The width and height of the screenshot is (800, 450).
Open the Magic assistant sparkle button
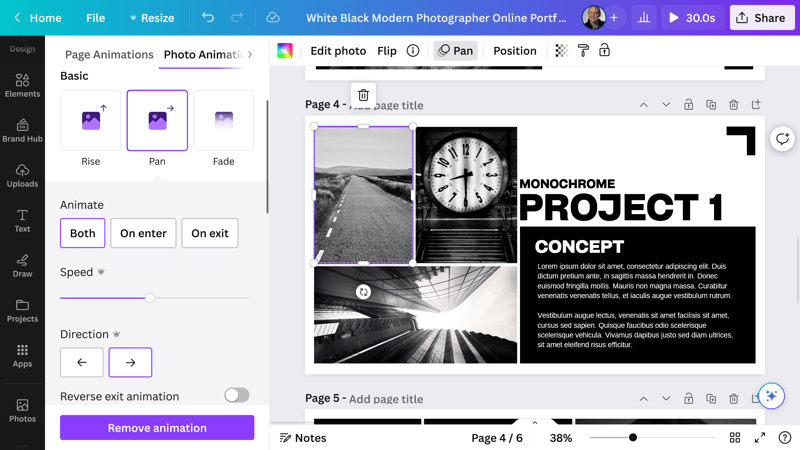pos(771,396)
